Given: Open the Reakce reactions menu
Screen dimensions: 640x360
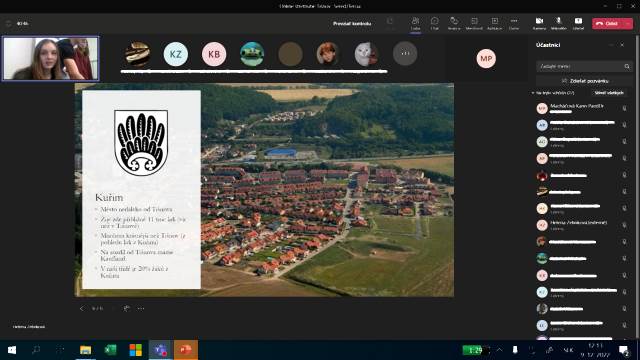Looking at the screenshot, I should [454, 23].
